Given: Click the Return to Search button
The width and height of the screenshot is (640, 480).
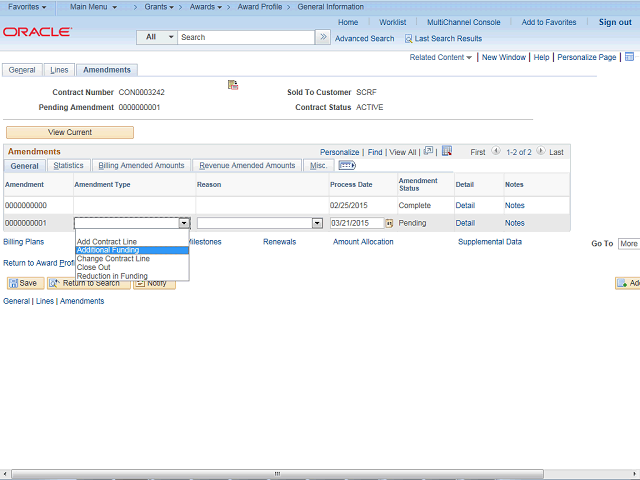Looking at the screenshot, I should click(89, 283).
